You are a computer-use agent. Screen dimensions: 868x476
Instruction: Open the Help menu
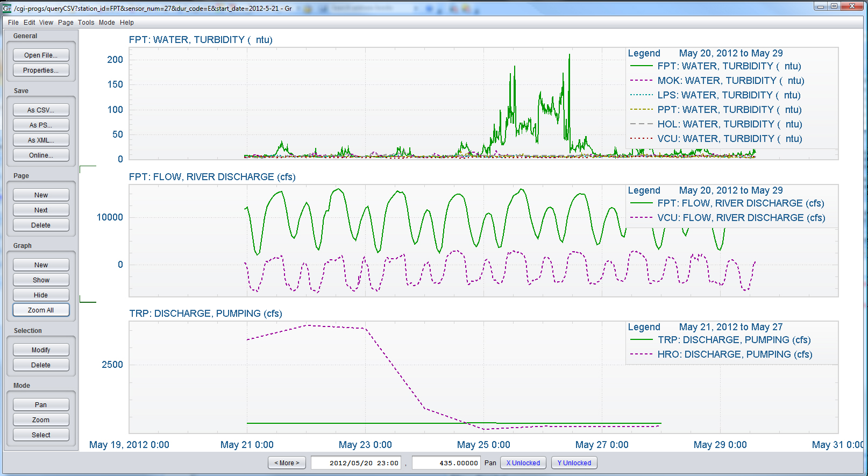pos(127,23)
